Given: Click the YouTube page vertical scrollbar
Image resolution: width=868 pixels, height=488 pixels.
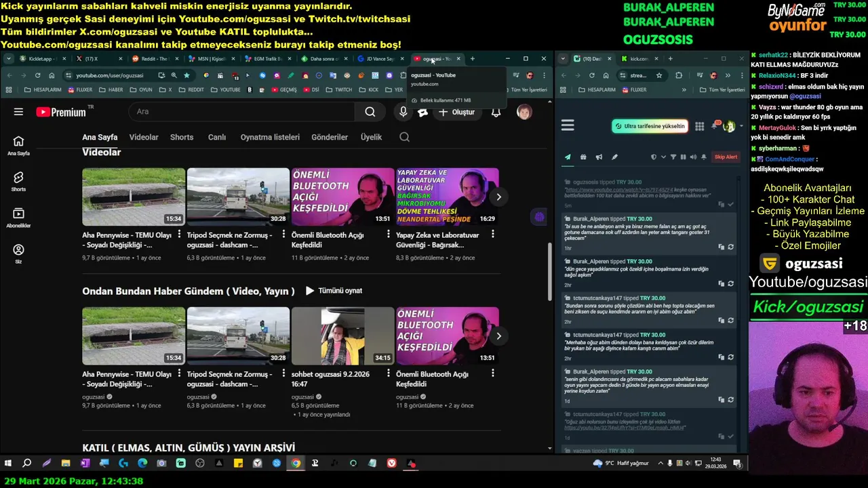Looking at the screenshot, I should (550, 271).
